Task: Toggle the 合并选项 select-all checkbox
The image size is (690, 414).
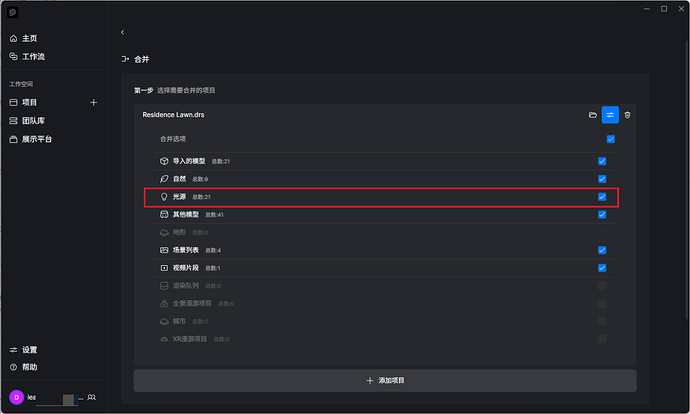Action: [610, 139]
